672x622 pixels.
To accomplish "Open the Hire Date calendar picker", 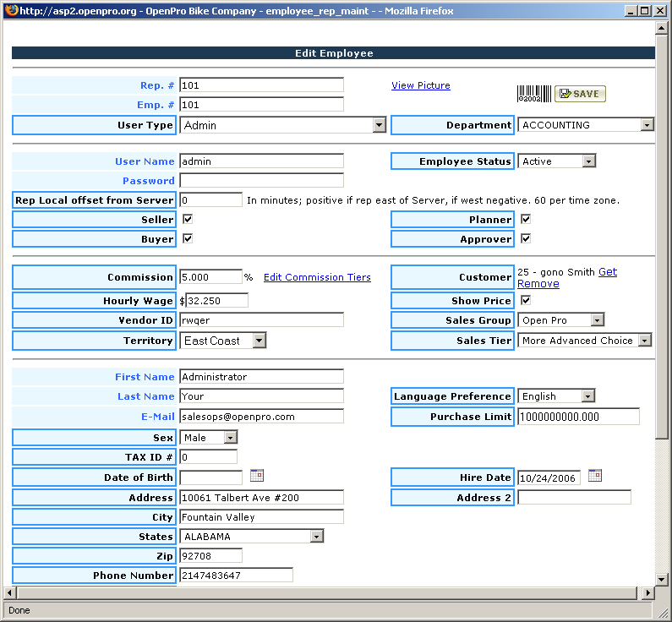I will pos(594,476).
